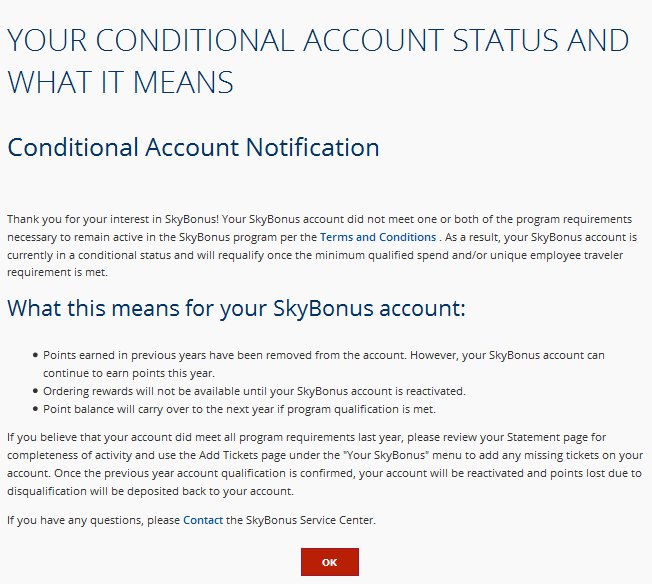Click the red OK button
Image resolution: width=652 pixels, height=584 pixels.
tap(329, 562)
